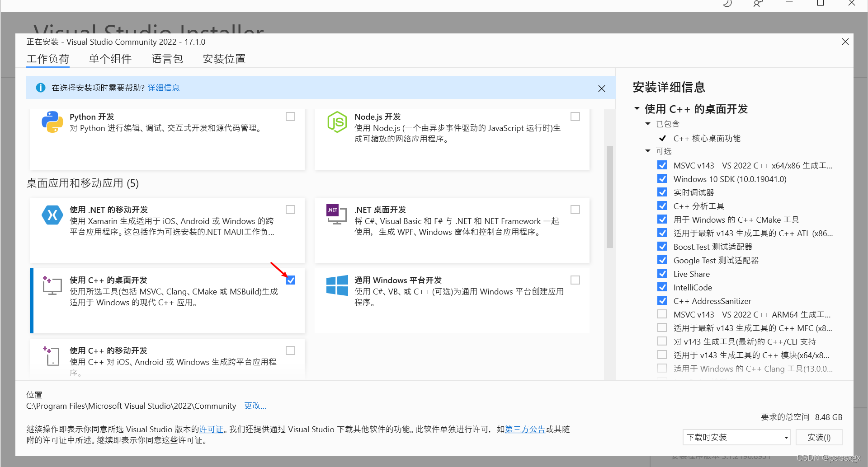Check the Python 开发 workload checkbox
The width and height of the screenshot is (868, 467).
point(291,117)
